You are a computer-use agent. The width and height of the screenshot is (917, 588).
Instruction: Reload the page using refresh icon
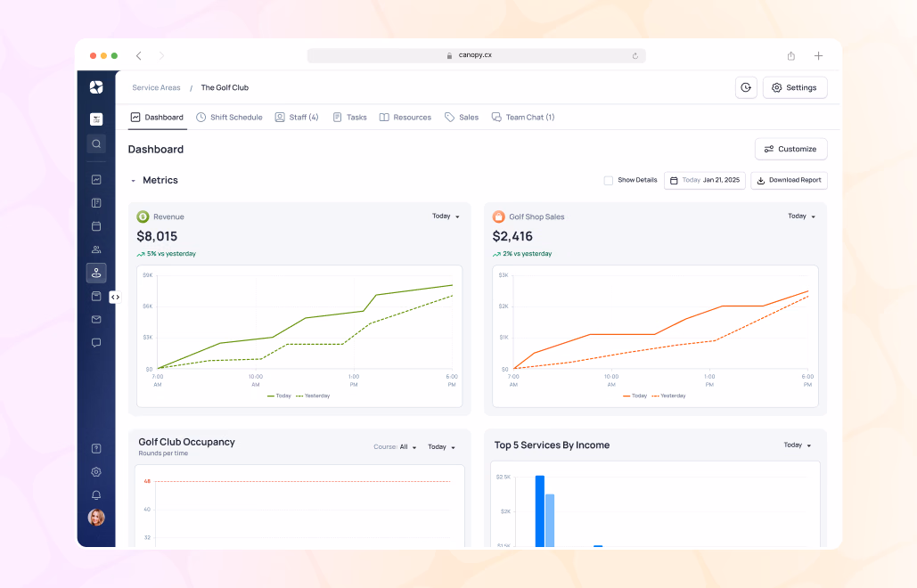[635, 55]
